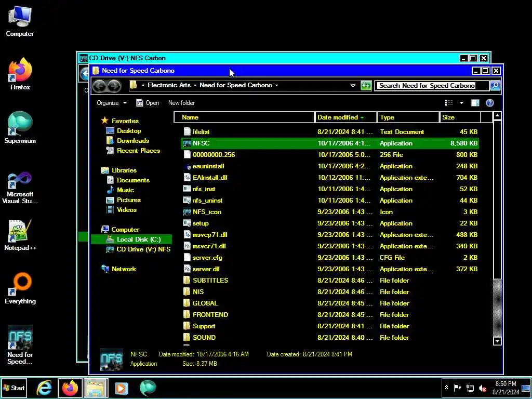Click the Help question mark icon
This screenshot has width=532, height=399.
(489, 103)
